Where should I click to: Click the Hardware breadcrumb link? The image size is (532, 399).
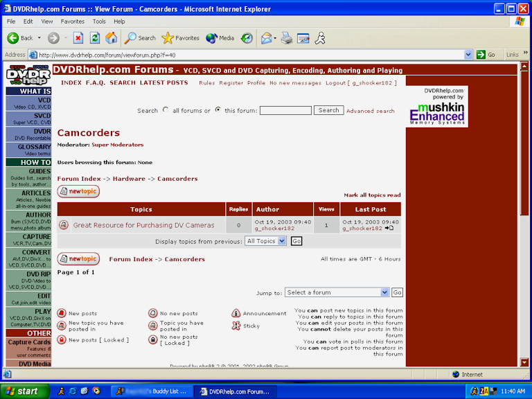(129, 179)
